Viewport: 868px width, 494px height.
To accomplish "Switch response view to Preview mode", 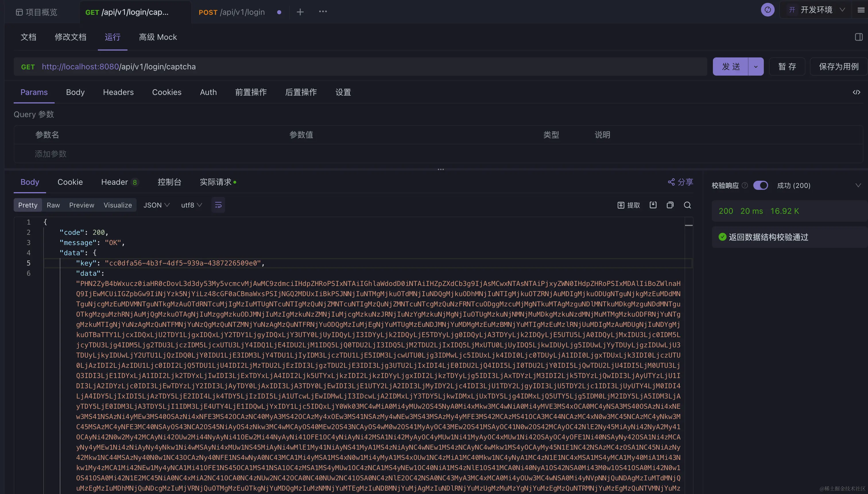I will click(82, 205).
